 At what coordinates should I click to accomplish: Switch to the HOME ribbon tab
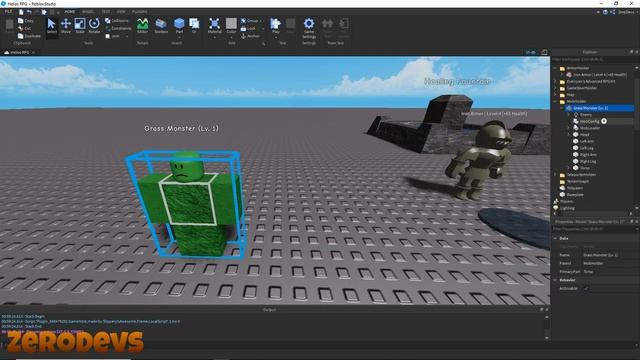point(70,12)
